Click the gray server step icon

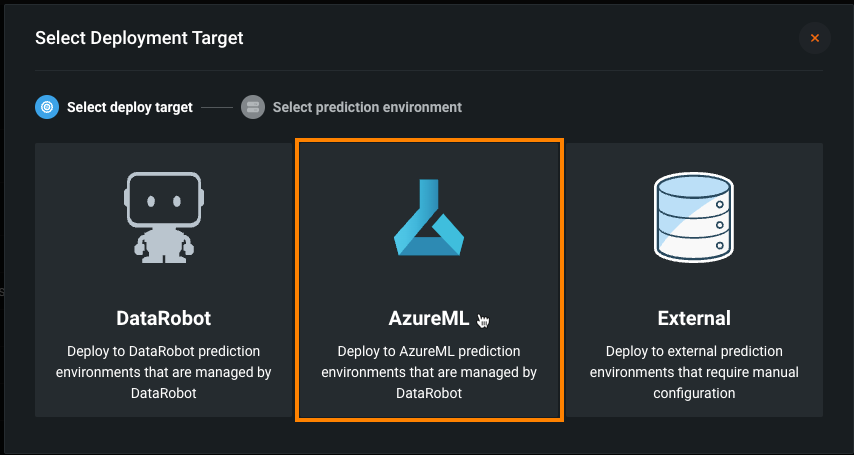(253, 107)
